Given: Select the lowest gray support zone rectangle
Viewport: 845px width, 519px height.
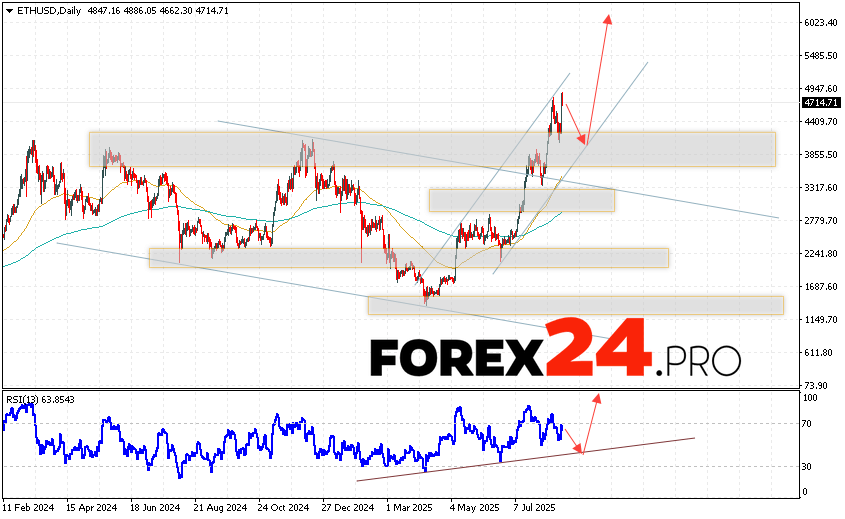Looking at the screenshot, I should (575, 305).
